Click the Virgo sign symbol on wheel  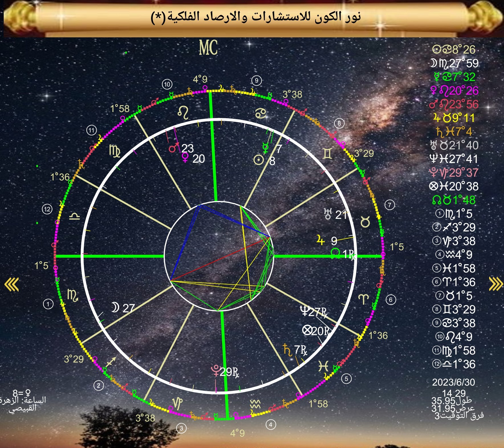(x=115, y=151)
